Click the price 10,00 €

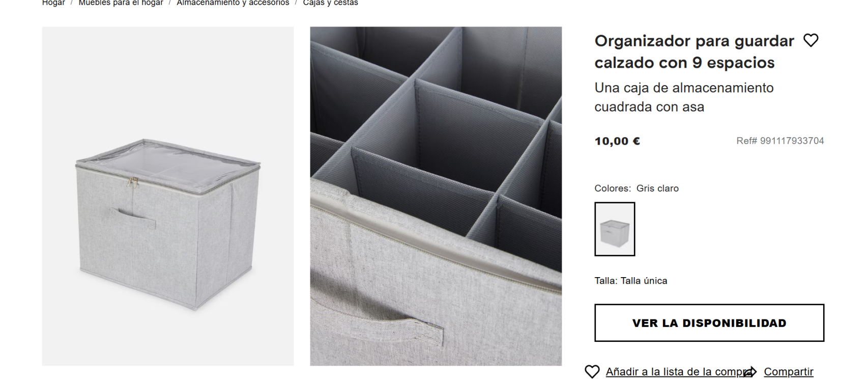click(x=616, y=141)
